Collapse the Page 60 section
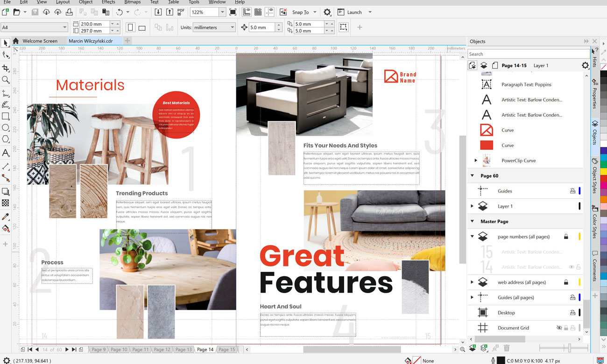This screenshot has height=364, width=607. 472,176
